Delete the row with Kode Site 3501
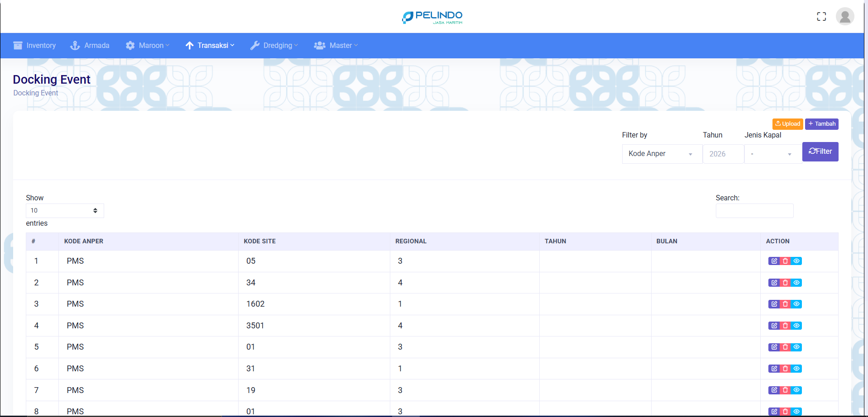The height and width of the screenshot is (417, 868). (x=786, y=326)
